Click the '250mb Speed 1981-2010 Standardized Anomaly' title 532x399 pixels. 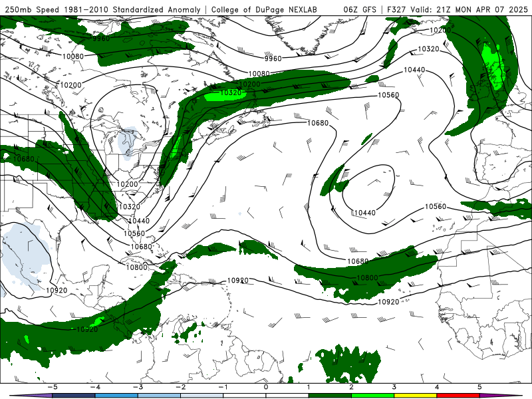click(102, 10)
